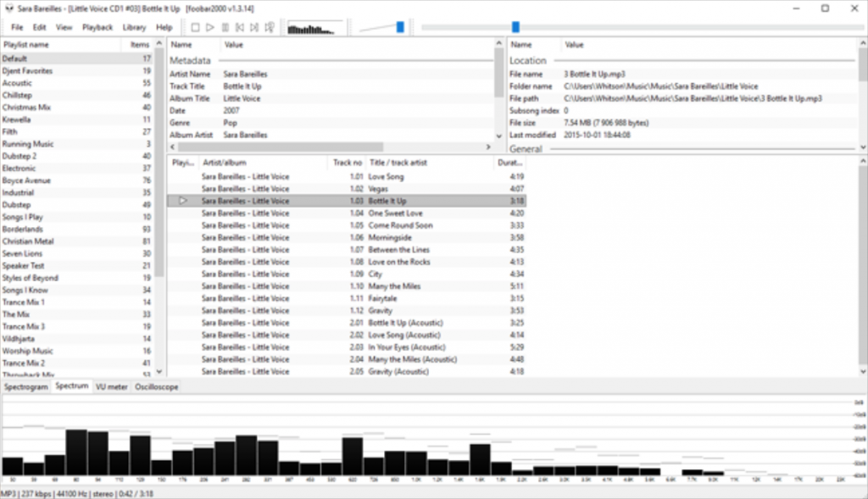Viewport: 868px width, 499px height.
Task: Open the Djent Favorites playlist
Action: pos(77,71)
